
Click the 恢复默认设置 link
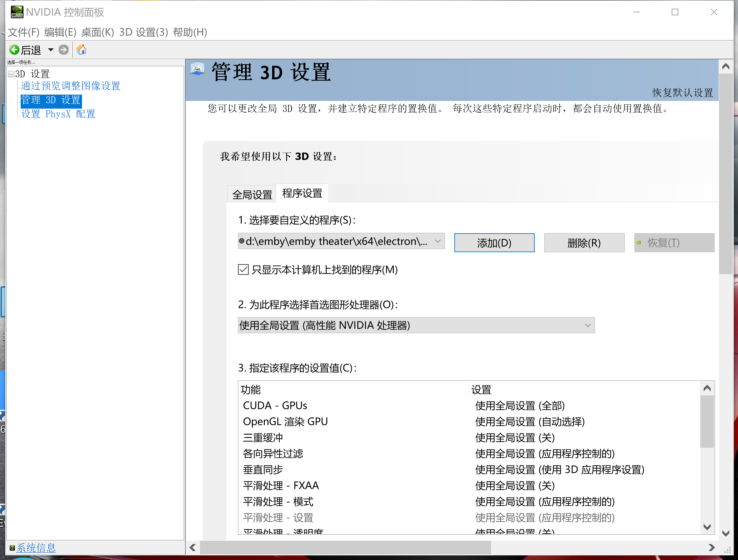coord(683,93)
